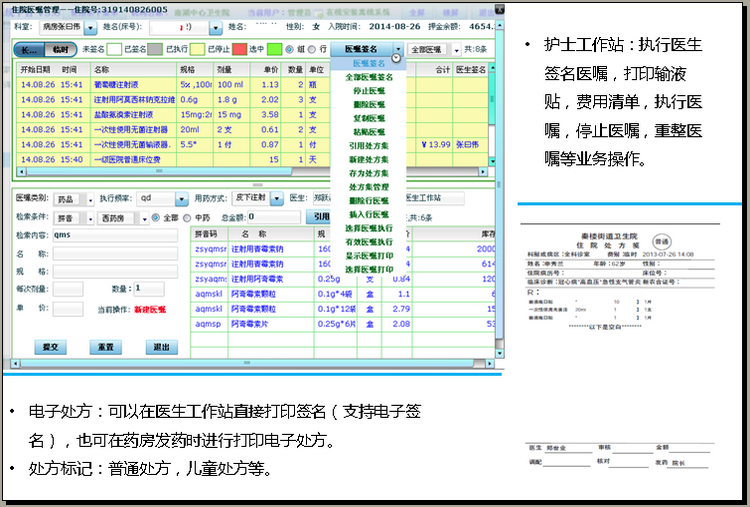This screenshot has height=507, width=750.
Task: Open the 检索条件 拼音 dropdown
Action: pos(90,219)
